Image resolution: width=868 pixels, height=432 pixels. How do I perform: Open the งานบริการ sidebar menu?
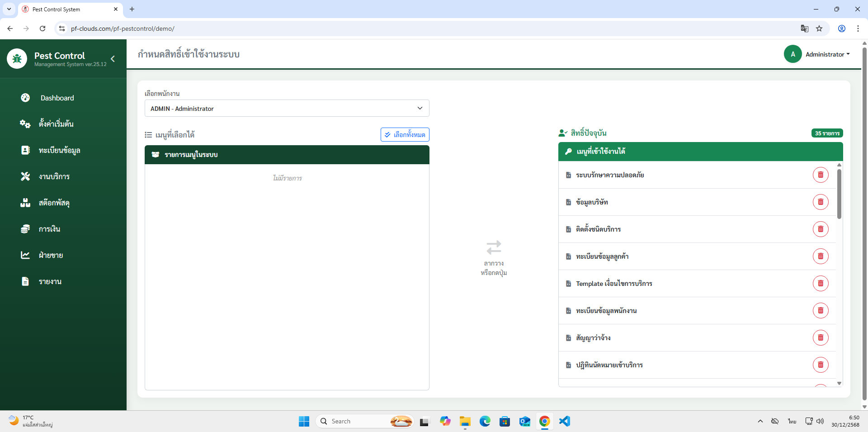pyautogui.click(x=54, y=177)
